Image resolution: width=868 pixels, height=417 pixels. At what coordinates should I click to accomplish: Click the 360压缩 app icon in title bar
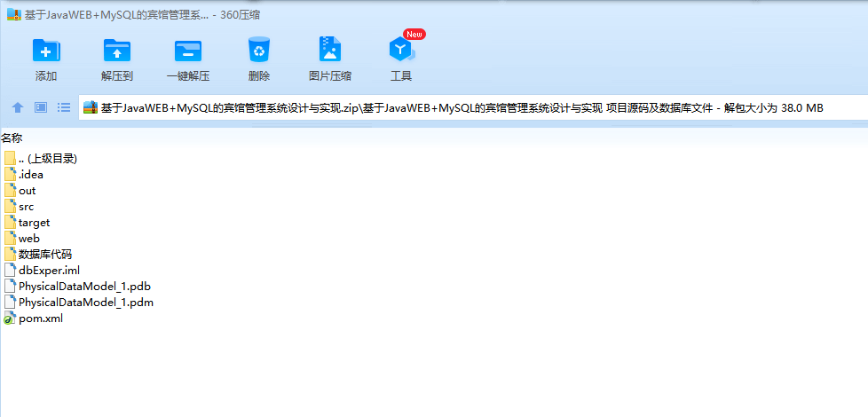tap(14, 15)
